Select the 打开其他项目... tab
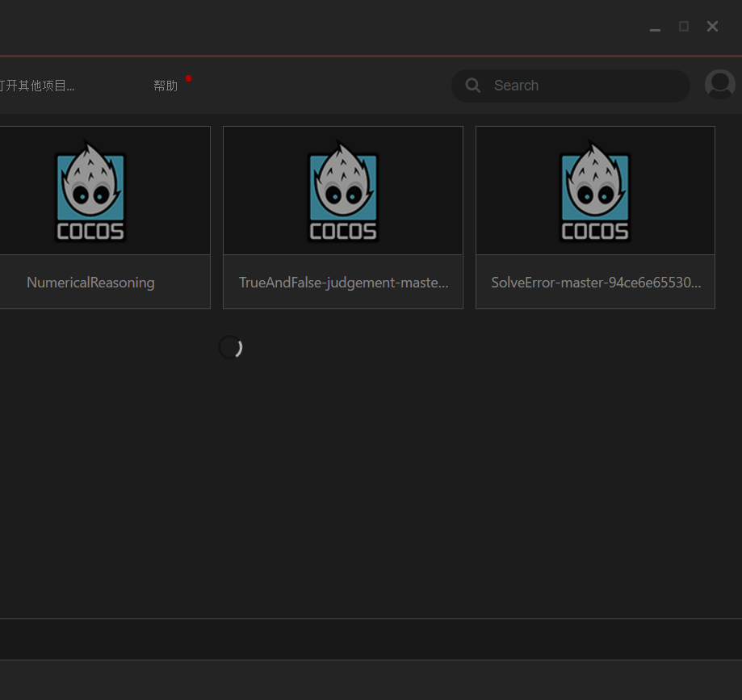The width and height of the screenshot is (742, 700). click(x=37, y=86)
